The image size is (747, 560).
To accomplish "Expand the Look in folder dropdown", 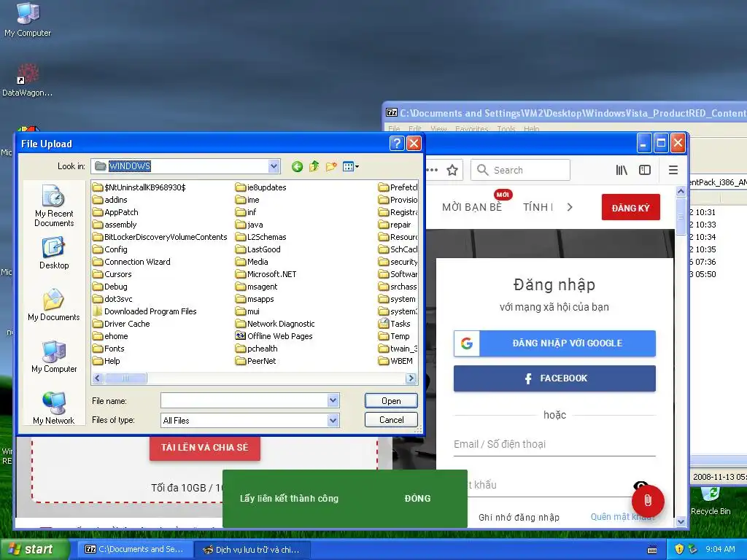I will click(274, 166).
